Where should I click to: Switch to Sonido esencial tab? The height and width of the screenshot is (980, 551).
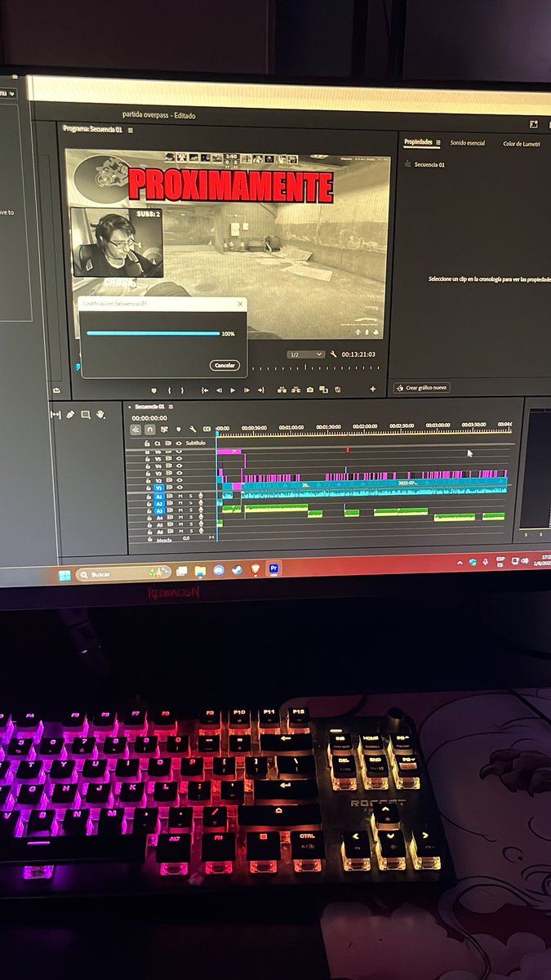click(x=468, y=143)
